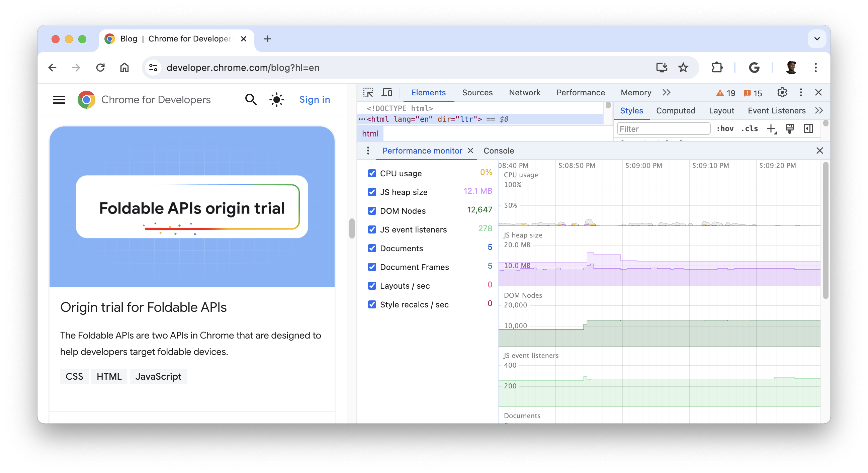Click Sign in button on Chrome Developers
Image resolution: width=868 pixels, height=473 pixels.
(x=315, y=99)
